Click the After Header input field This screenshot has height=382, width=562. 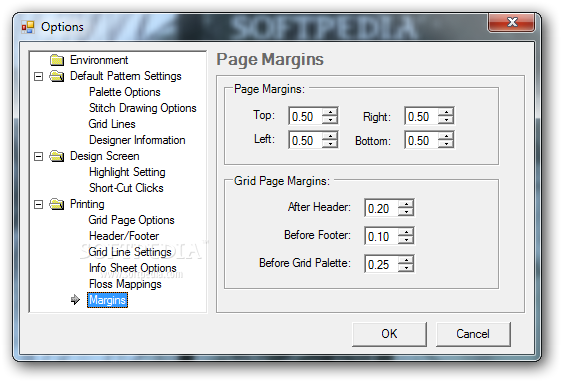coord(382,208)
